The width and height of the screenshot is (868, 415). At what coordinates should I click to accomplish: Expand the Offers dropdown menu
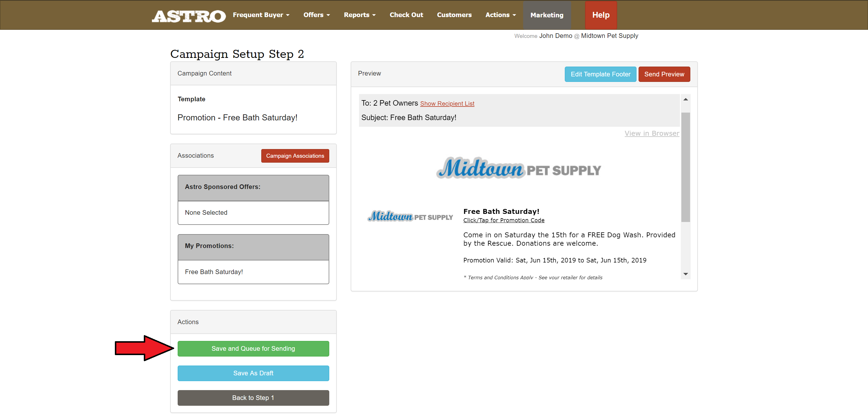coord(317,15)
